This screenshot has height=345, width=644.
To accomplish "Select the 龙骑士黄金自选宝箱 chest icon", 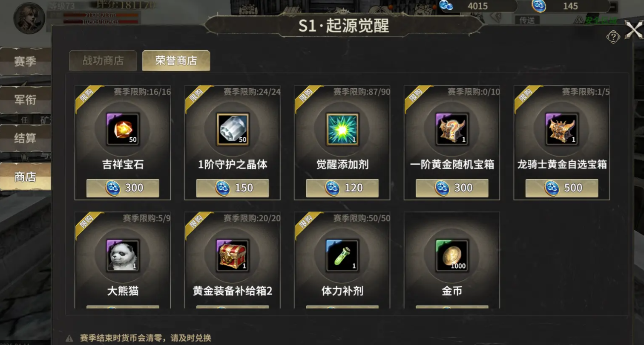I will pos(562,129).
